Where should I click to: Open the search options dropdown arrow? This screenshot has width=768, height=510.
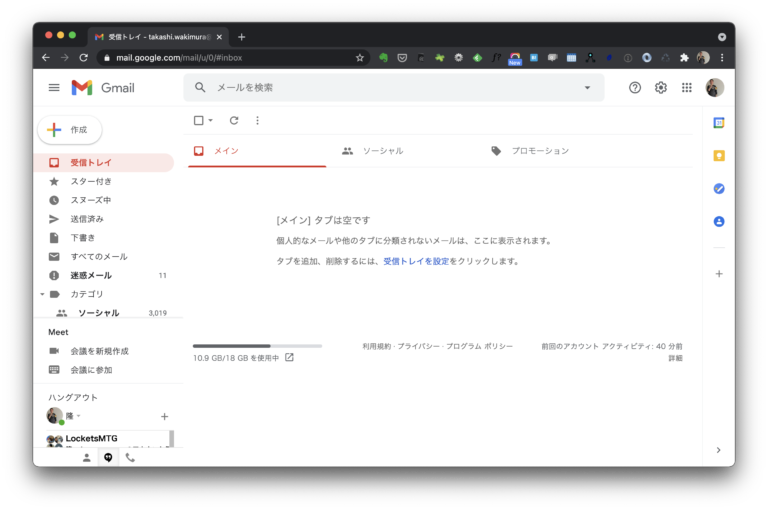[587, 88]
